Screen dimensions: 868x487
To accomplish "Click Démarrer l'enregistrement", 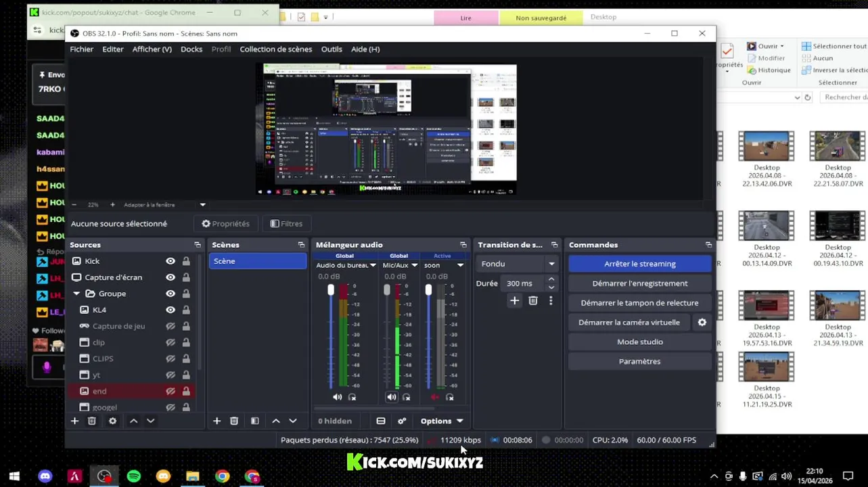I will [x=640, y=283].
